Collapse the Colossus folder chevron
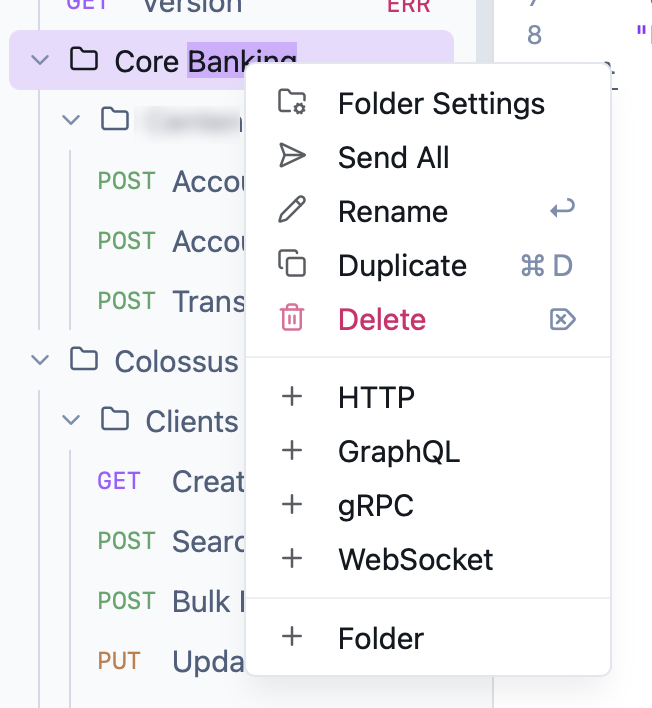The height and width of the screenshot is (708, 652). pyautogui.click(x=40, y=360)
